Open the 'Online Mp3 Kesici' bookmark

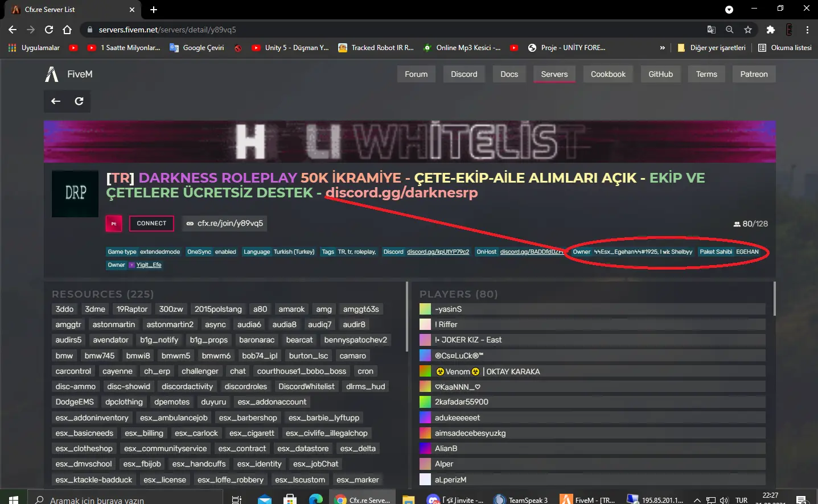coord(462,48)
